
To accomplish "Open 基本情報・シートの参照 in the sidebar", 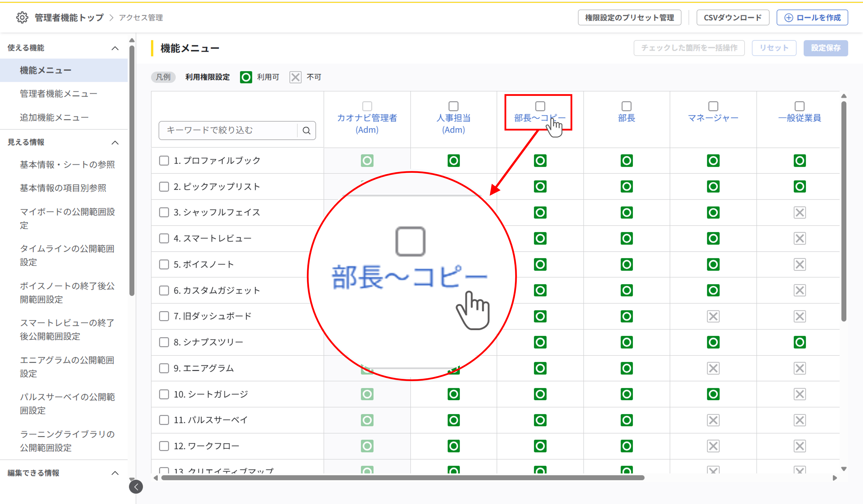I will pos(67,165).
